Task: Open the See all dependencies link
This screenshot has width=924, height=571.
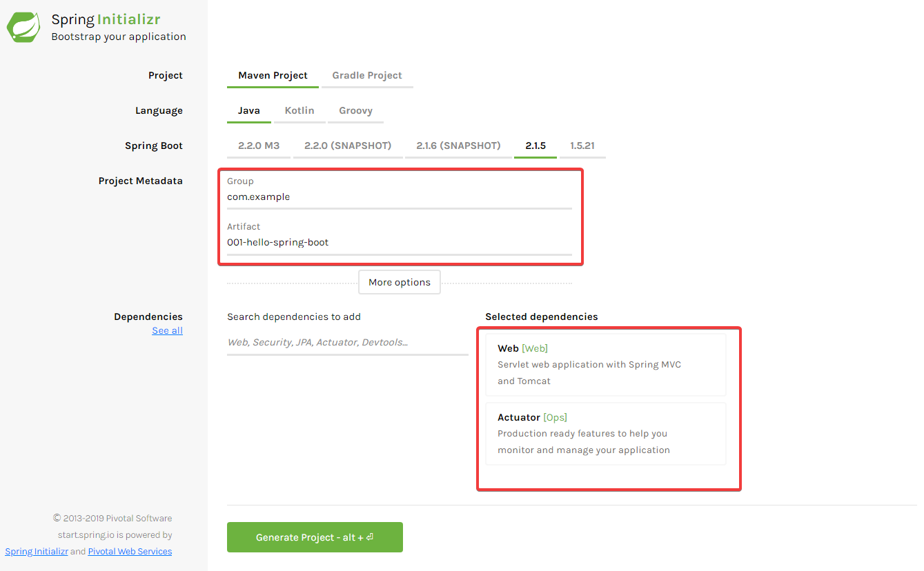Action: click(167, 331)
